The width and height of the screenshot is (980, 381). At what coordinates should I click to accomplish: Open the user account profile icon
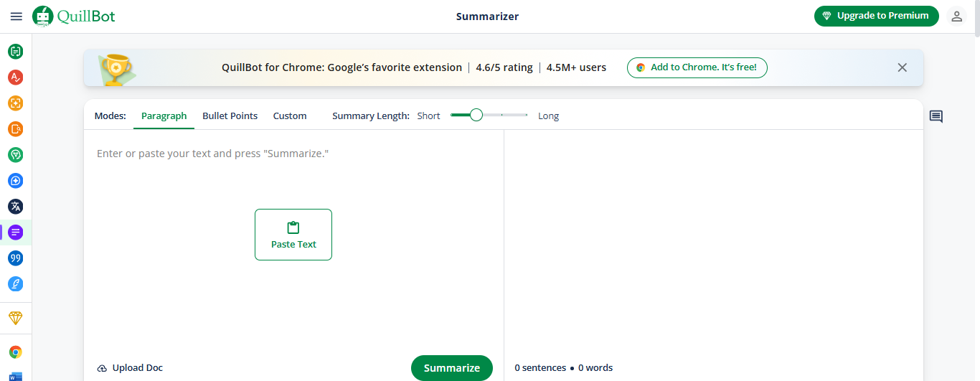click(956, 16)
